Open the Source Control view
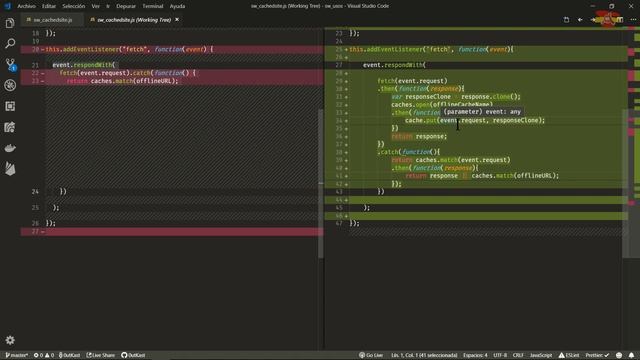Screen dimensions: 640x360 (x=10, y=64)
